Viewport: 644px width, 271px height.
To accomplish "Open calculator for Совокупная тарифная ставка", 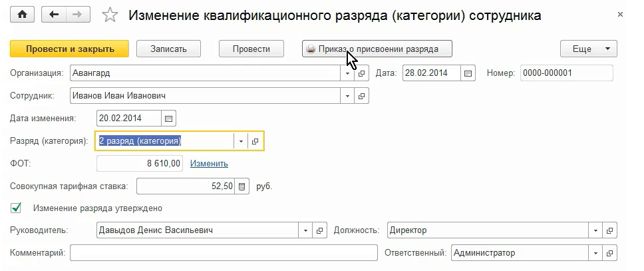I will pos(242,186).
